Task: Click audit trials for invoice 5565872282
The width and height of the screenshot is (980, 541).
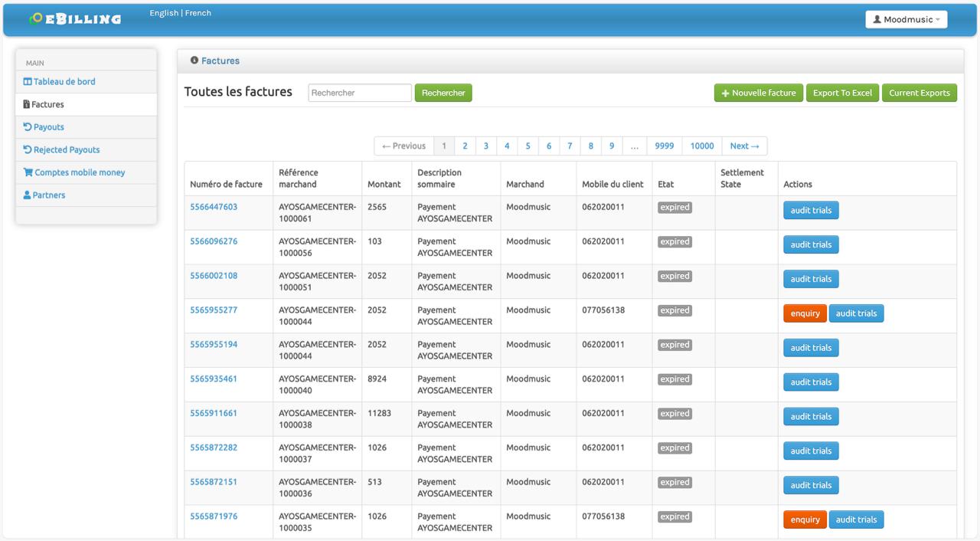Action: [811, 451]
